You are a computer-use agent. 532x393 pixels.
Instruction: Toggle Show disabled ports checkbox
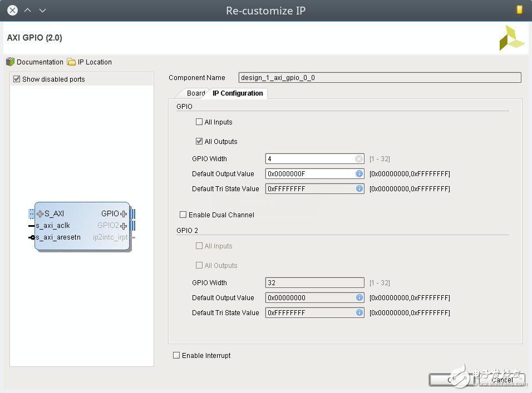17,79
